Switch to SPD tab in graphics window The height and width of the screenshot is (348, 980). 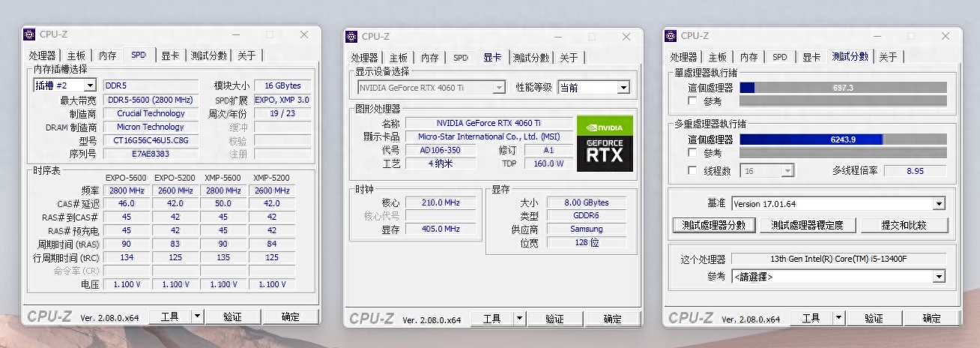[x=461, y=58]
